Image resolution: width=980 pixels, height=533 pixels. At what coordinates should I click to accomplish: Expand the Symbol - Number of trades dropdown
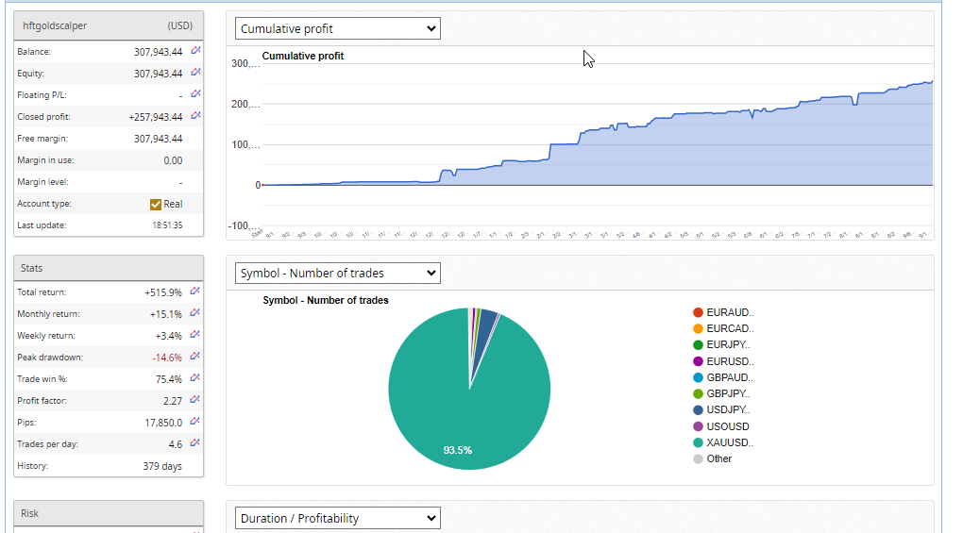(337, 274)
